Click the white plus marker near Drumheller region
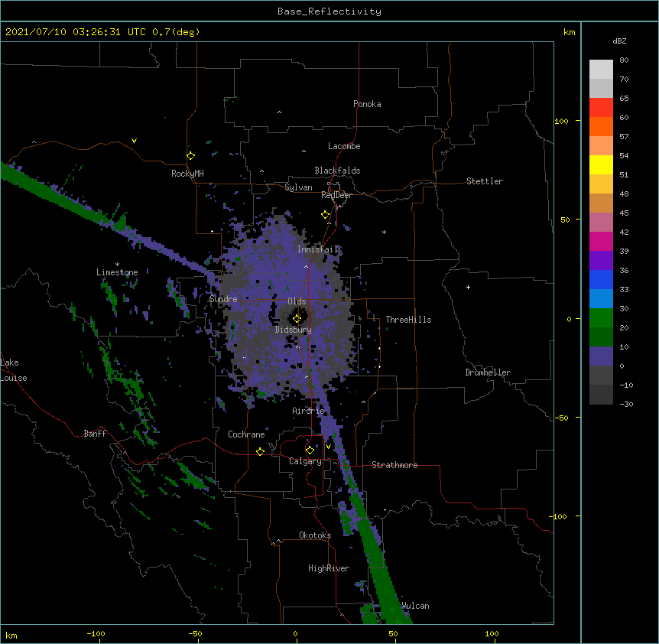Image resolution: width=659 pixels, height=644 pixels. [468, 287]
